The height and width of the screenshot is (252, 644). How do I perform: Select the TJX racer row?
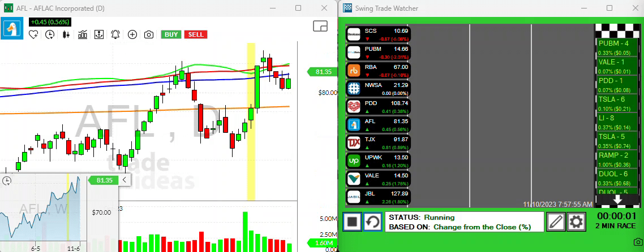point(378,143)
